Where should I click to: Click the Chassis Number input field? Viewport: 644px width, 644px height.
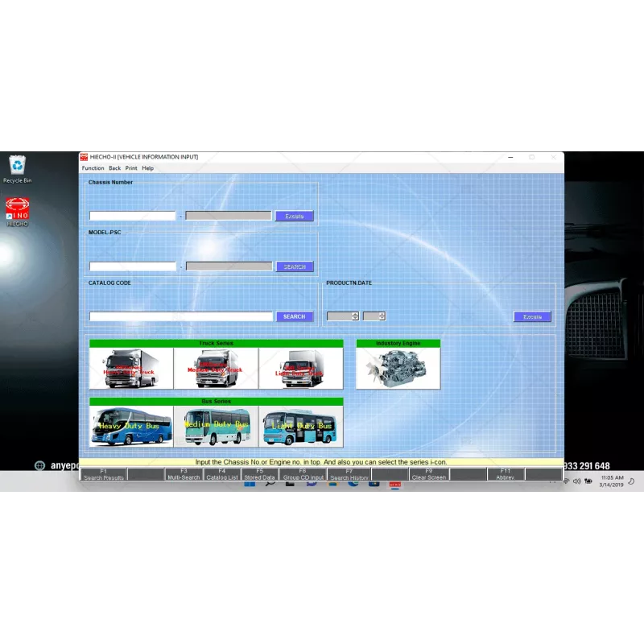tap(132, 216)
